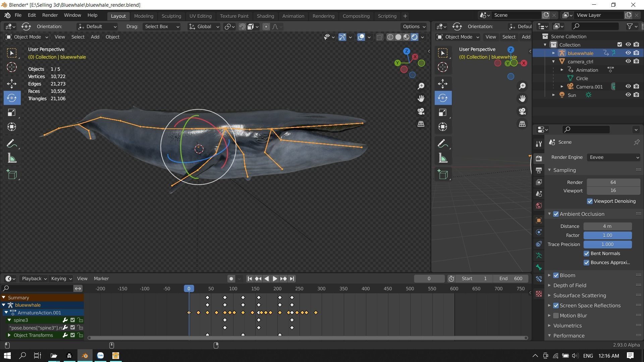Select the Measure tool in left viewport
The height and width of the screenshot is (362, 644).
pyautogui.click(x=12, y=158)
